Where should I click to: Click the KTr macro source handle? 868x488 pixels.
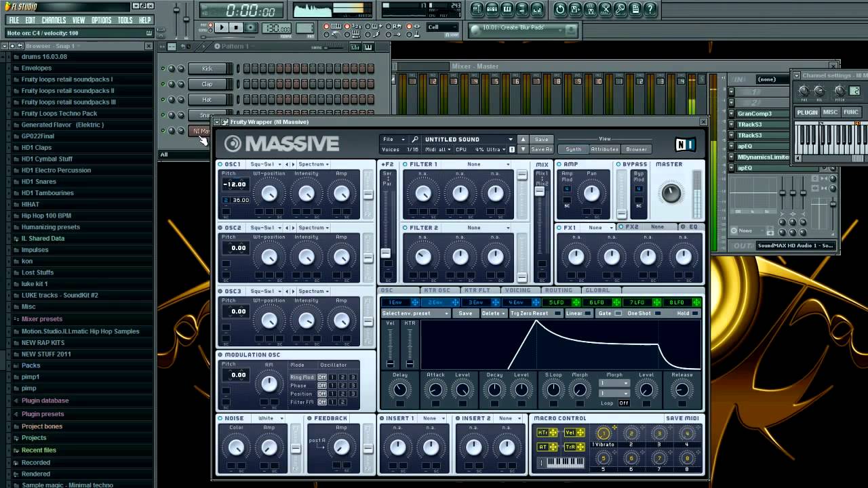pos(553,432)
